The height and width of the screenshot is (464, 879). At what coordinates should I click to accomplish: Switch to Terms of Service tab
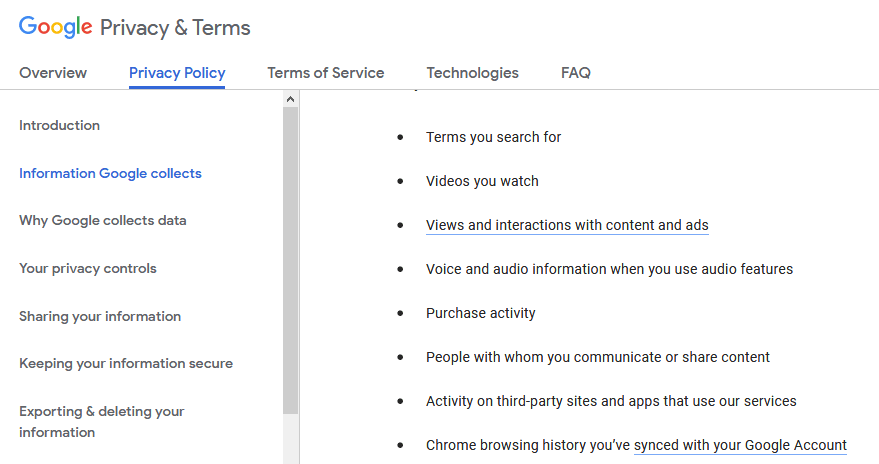tap(326, 73)
